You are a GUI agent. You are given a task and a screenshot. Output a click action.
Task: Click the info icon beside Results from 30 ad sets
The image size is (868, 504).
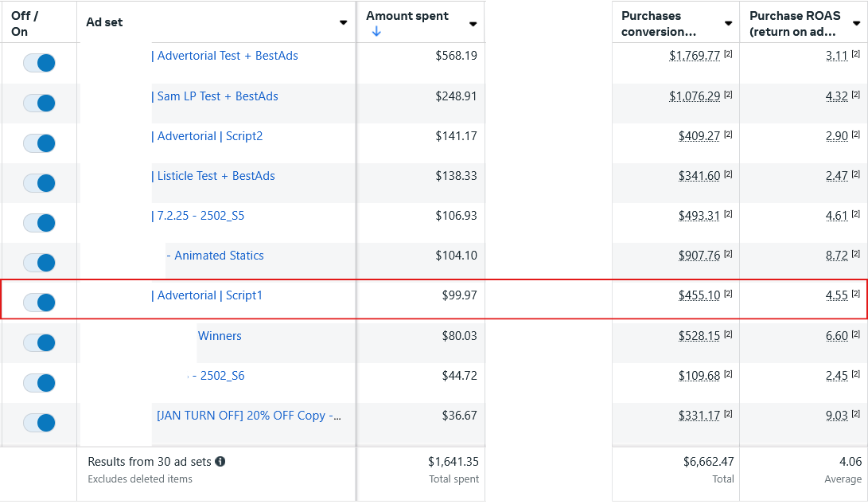click(x=220, y=461)
